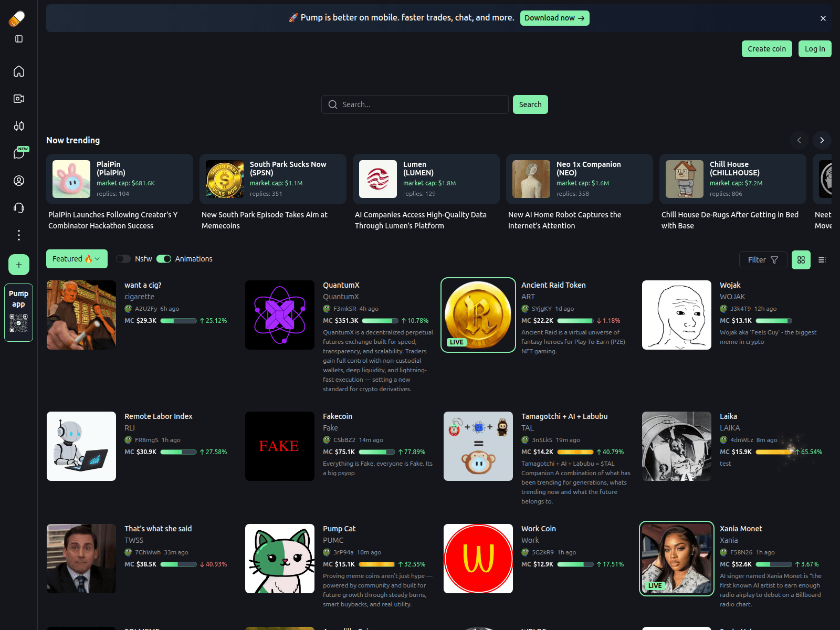The height and width of the screenshot is (630, 840).
Task: Open Tamagotchi + AI + Labubu thumbnail
Action: [x=478, y=446]
